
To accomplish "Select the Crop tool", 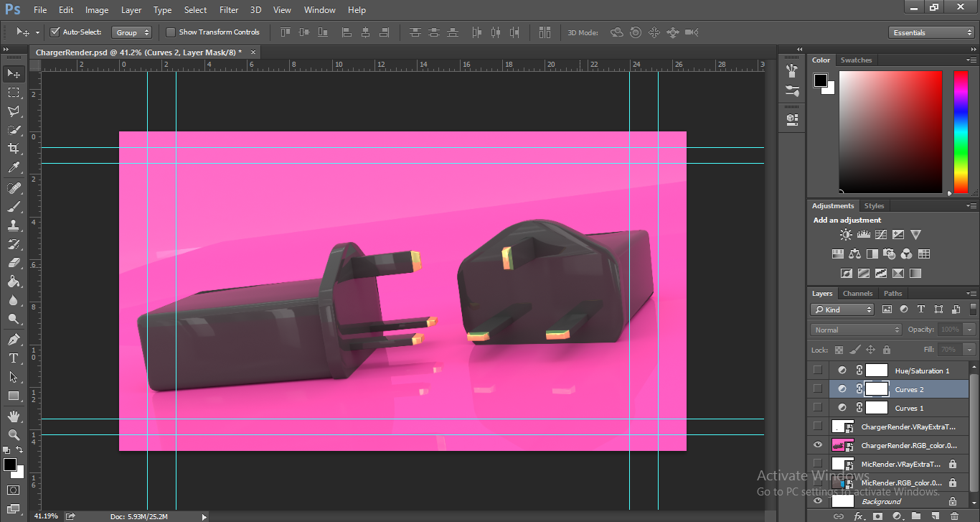I will tap(14, 149).
